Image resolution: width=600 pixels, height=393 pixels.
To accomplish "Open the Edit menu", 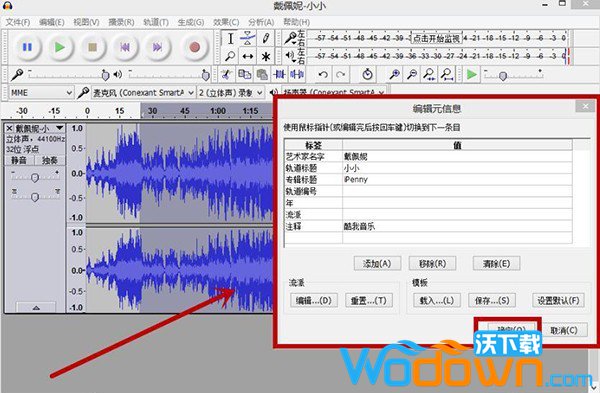I will [52, 22].
